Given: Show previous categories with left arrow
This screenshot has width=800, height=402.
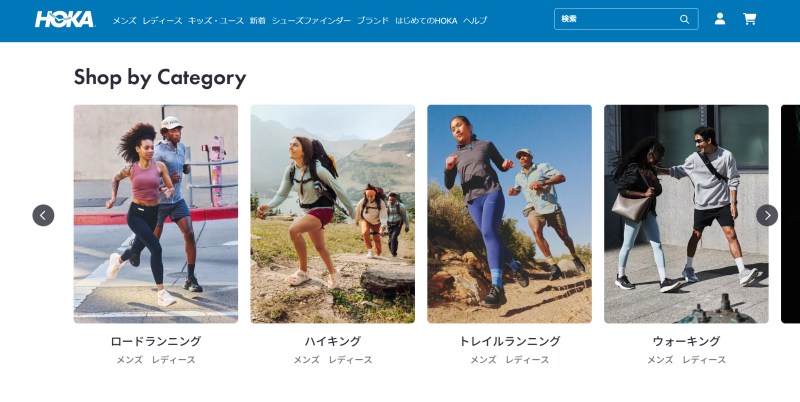Looking at the screenshot, I should [x=43, y=215].
